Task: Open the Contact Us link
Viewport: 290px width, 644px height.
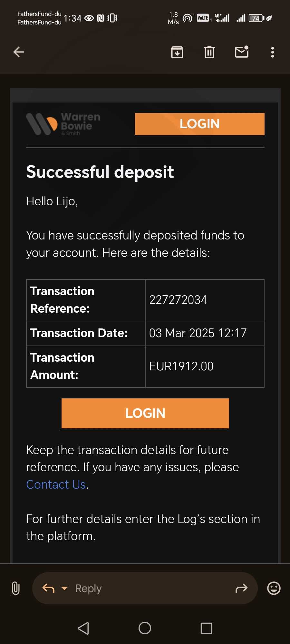Action: tap(56, 484)
